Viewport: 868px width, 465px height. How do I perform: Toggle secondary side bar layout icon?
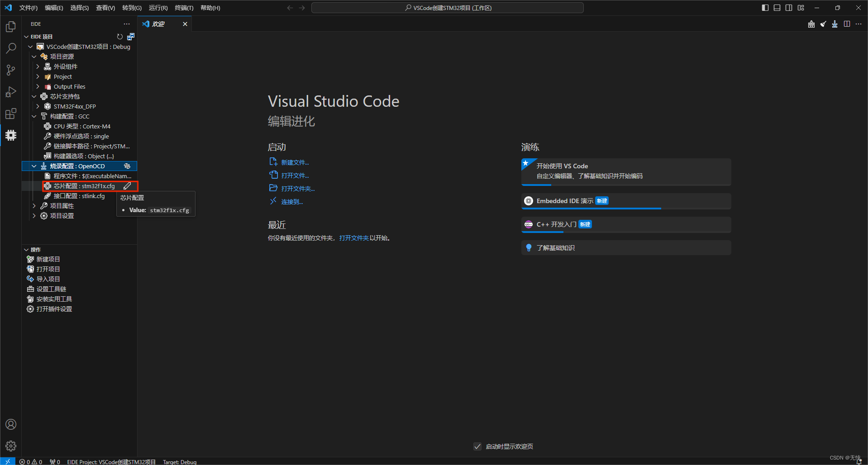coord(789,8)
